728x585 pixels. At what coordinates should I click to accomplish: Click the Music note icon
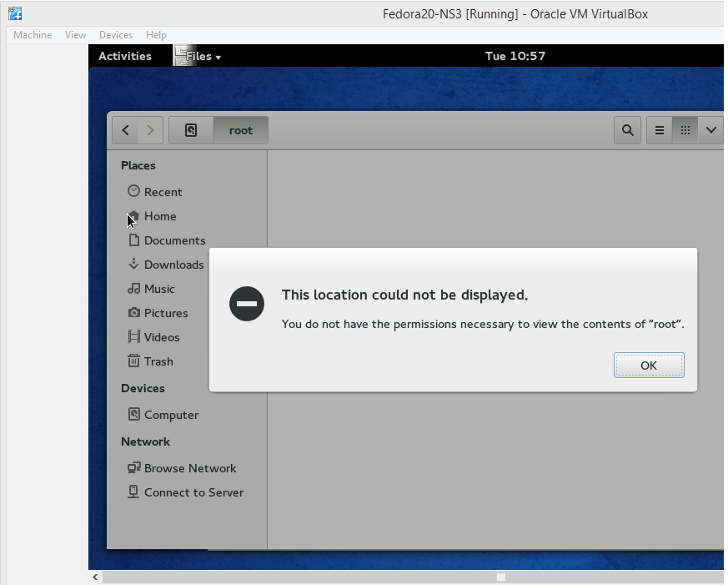coord(133,289)
